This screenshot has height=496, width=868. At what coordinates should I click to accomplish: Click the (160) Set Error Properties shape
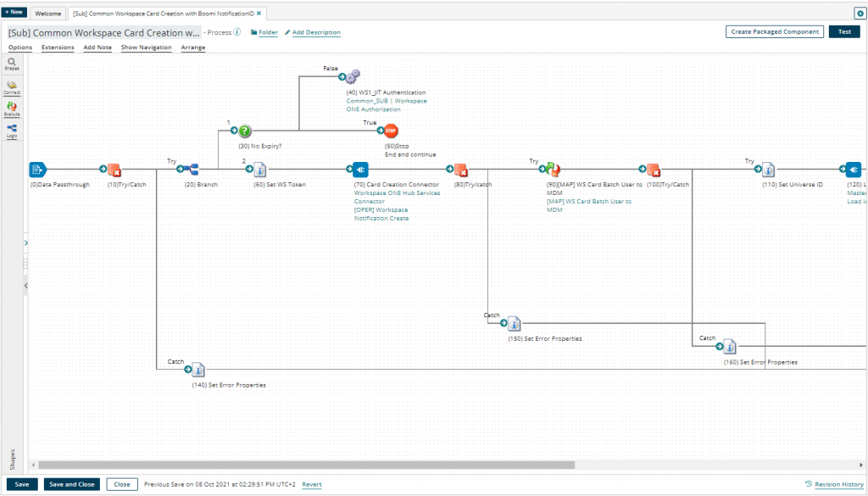pyautogui.click(x=730, y=347)
